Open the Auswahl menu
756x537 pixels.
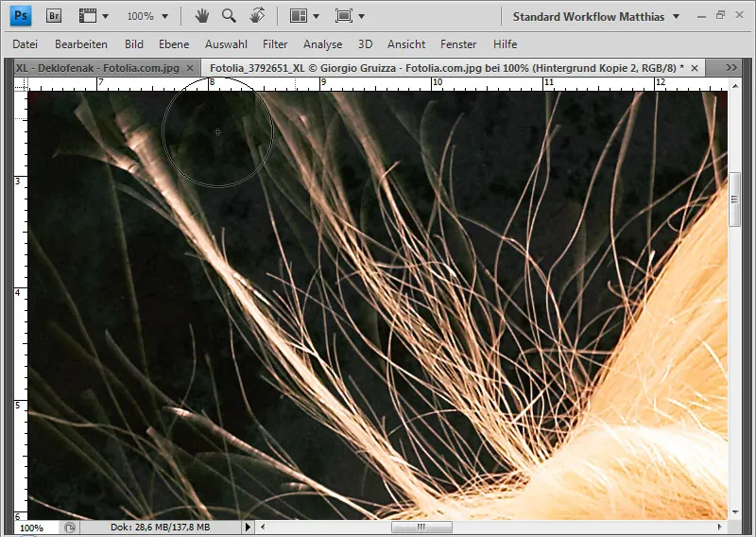(226, 44)
